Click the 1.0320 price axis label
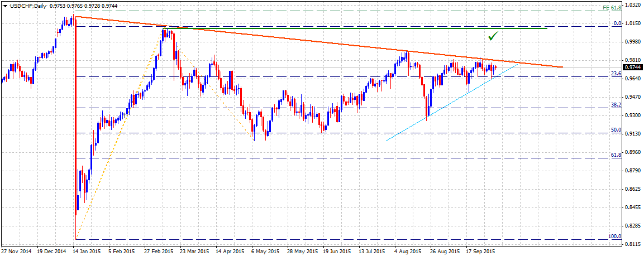Image resolution: width=644 pixels, height=256 pixels. coord(631,6)
